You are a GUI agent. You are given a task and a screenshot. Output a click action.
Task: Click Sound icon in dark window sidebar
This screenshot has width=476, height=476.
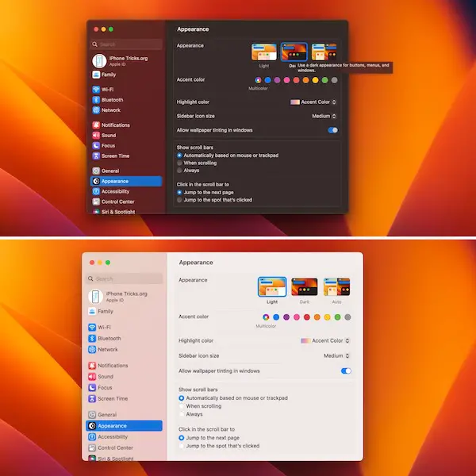click(96, 135)
